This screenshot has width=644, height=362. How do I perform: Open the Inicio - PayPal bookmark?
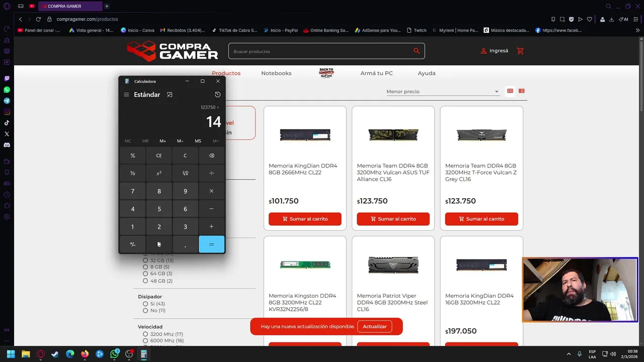tap(280, 30)
